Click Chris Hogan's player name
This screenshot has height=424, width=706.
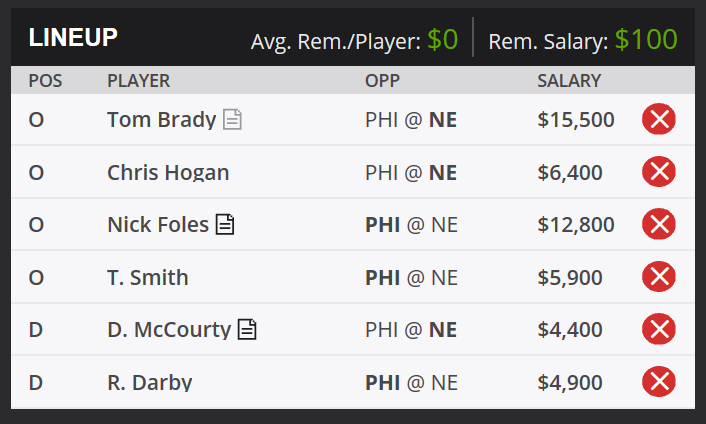tap(168, 172)
